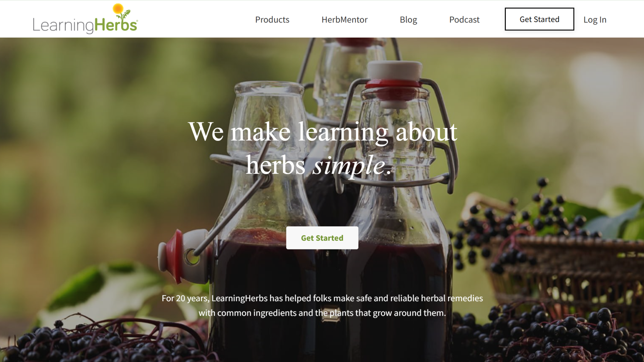Open the HerbMentor menu item

(344, 19)
